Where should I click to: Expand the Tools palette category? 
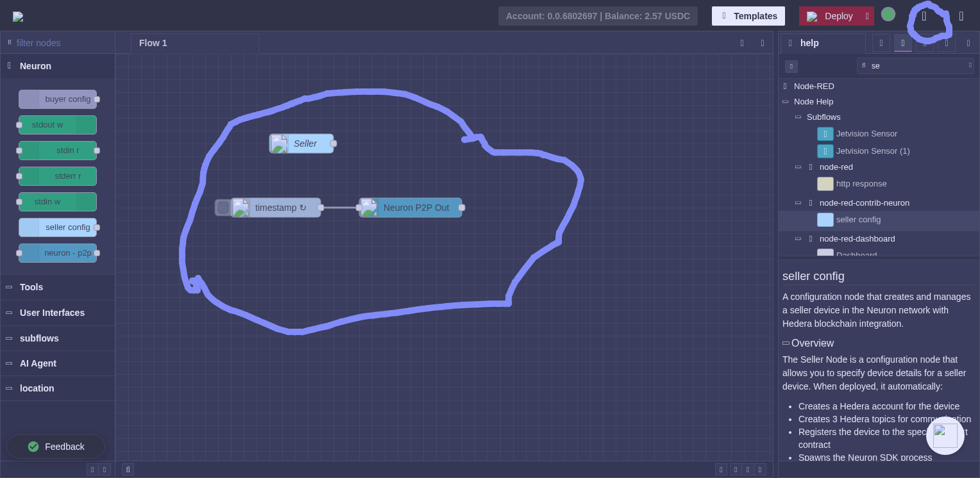pos(58,287)
